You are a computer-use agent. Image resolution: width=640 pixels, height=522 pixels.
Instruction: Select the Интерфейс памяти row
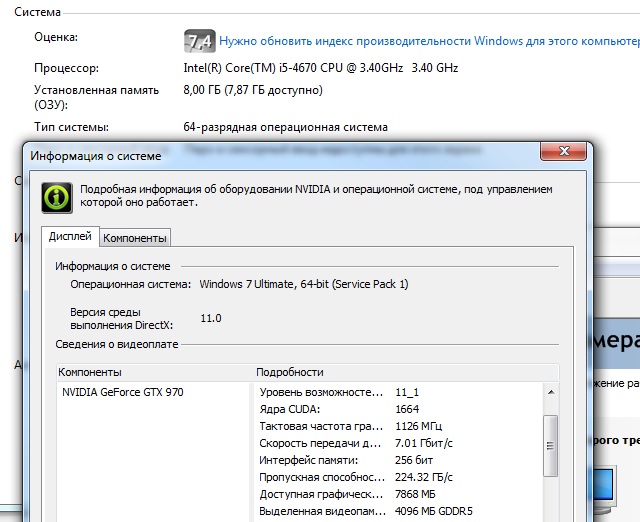coord(400,460)
